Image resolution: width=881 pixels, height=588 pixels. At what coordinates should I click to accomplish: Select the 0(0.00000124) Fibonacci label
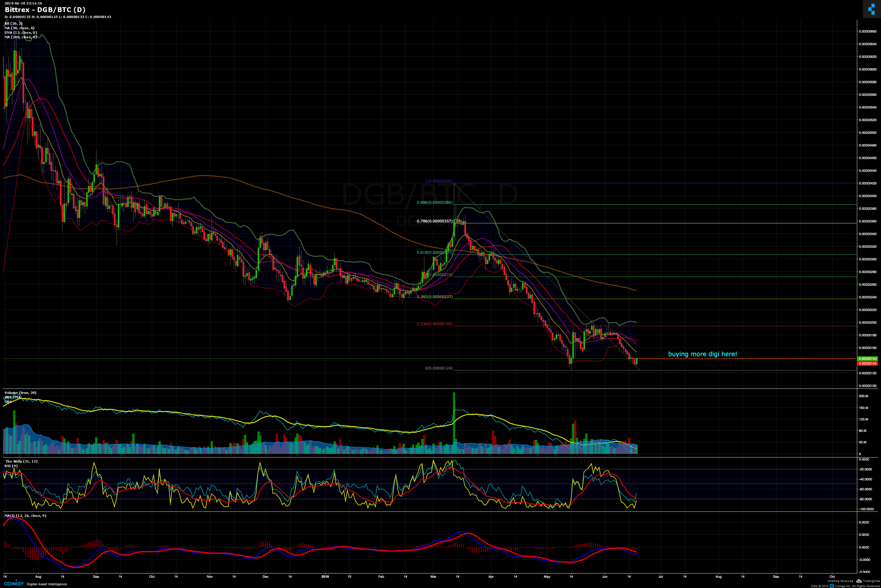pyautogui.click(x=439, y=368)
